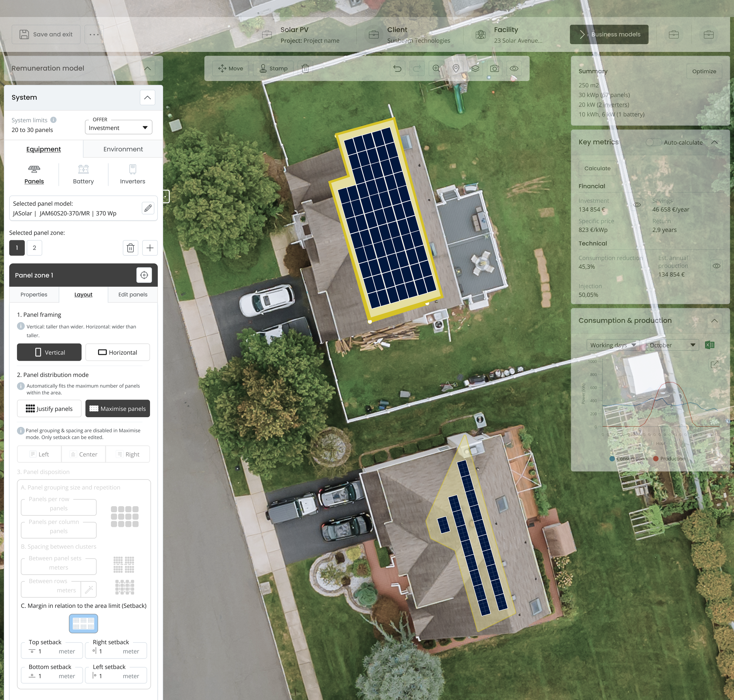
Task: Click the location pin icon in toolbar
Action: (455, 69)
